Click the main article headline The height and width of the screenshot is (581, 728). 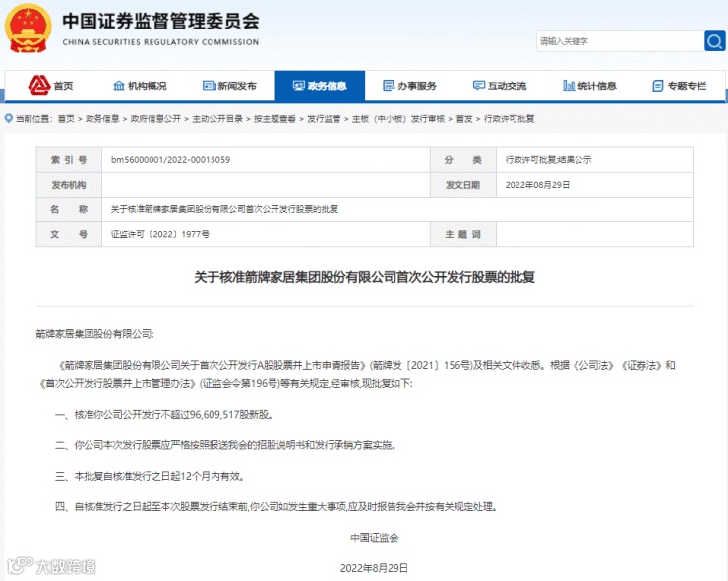(364, 277)
